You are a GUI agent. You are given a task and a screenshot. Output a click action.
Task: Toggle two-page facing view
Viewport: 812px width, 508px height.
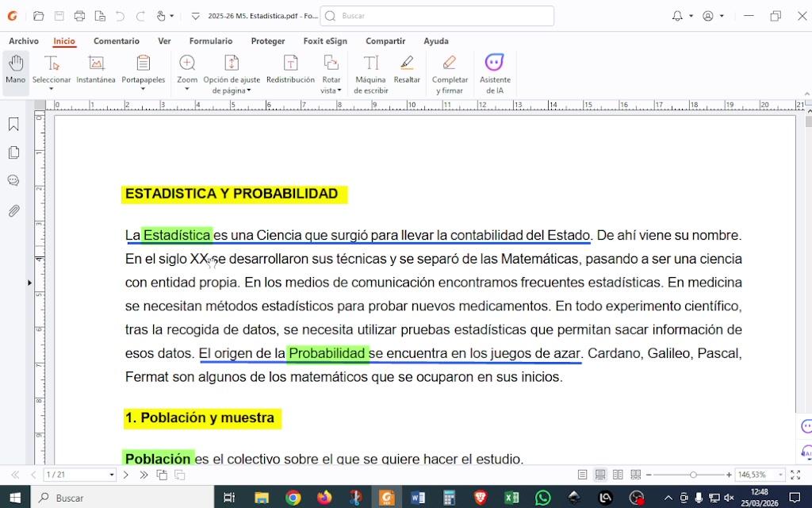click(618, 475)
